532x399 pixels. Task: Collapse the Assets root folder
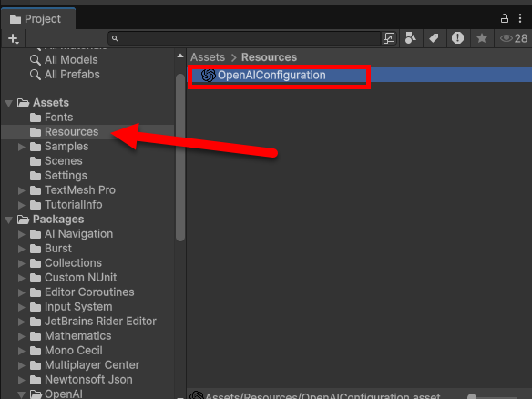click(9, 103)
